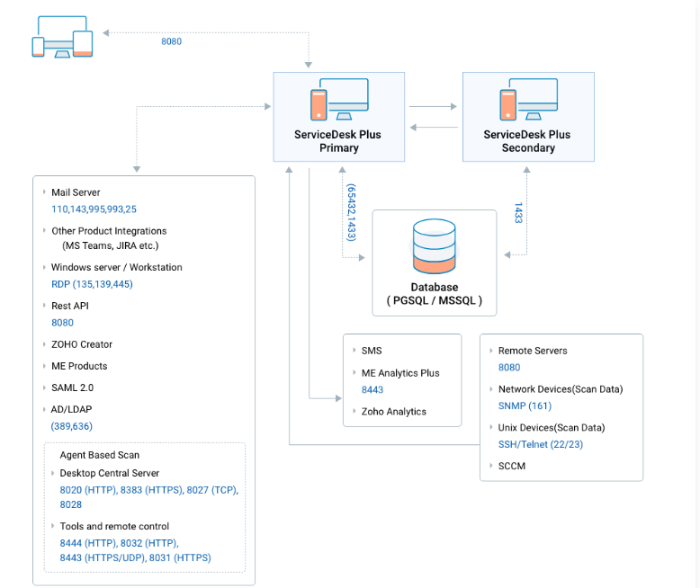Click the database cylinder icon
The height and width of the screenshot is (588, 700).
click(434, 245)
